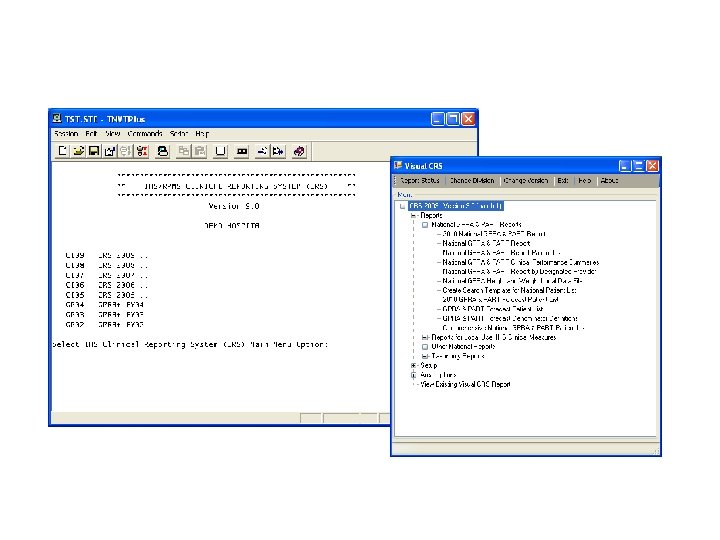Select 2010 National GPRA & PART Report
720x540 pixels.
click(x=494, y=234)
